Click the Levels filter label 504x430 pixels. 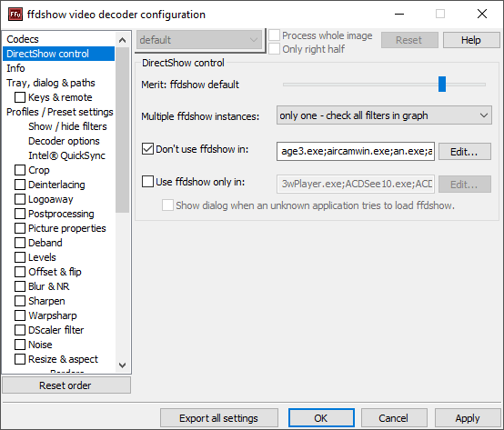click(x=42, y=257)
